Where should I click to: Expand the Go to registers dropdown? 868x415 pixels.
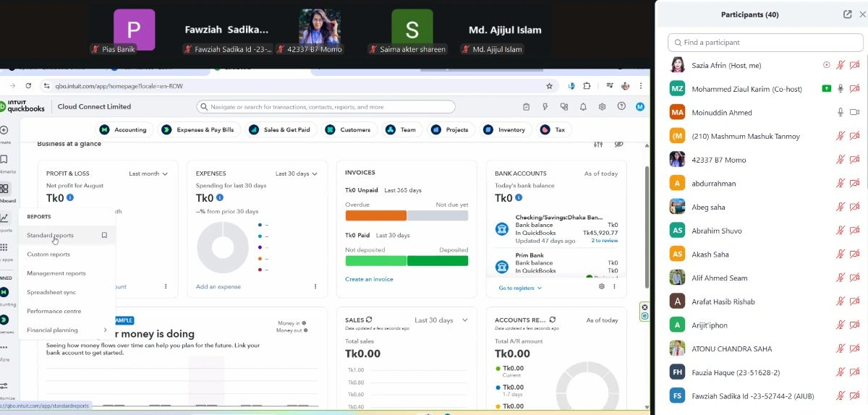click(x=520, y=288)
